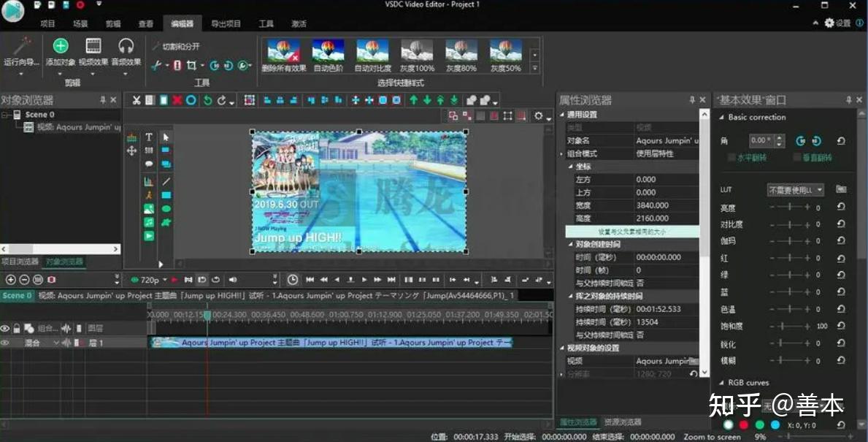868x442 pixels.
Task: Select the ellipse shape tool
Action: (x=166, y=209)
